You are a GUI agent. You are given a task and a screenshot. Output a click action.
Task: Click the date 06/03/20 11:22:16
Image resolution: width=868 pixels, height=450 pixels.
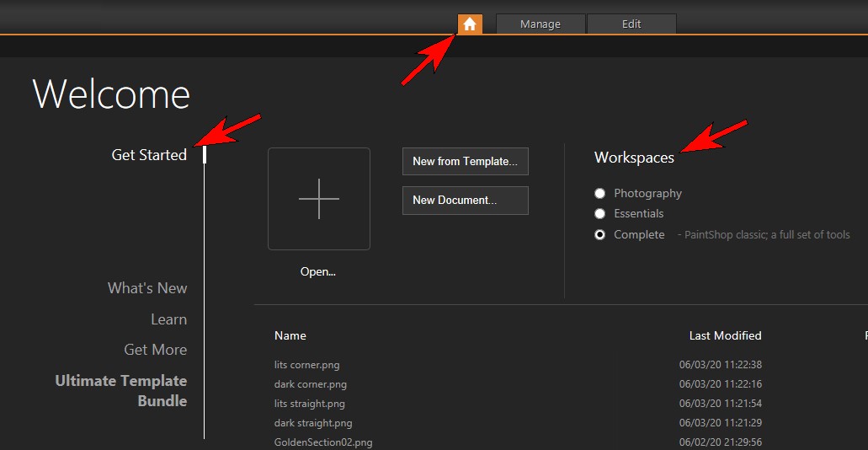point(721,384)
